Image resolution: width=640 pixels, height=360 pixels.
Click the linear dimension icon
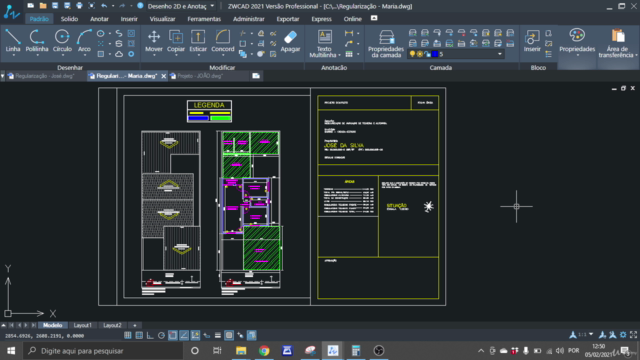[x=349, y=33]
